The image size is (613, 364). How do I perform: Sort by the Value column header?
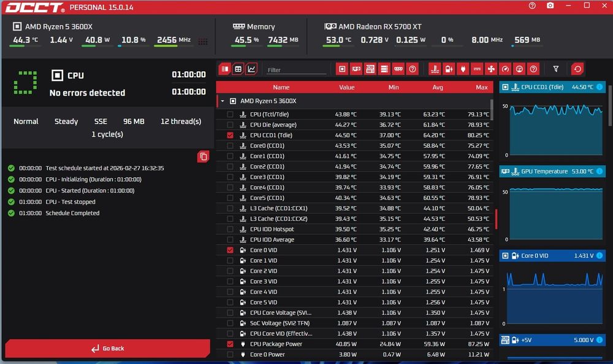[347, 87]
